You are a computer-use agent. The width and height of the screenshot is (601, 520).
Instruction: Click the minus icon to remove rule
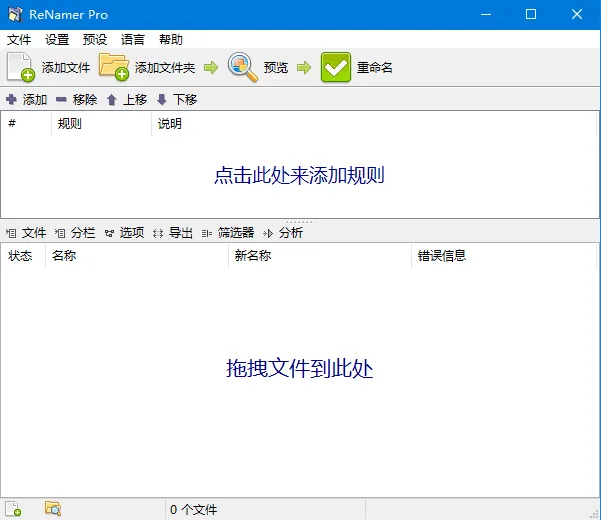coord(61,100)
